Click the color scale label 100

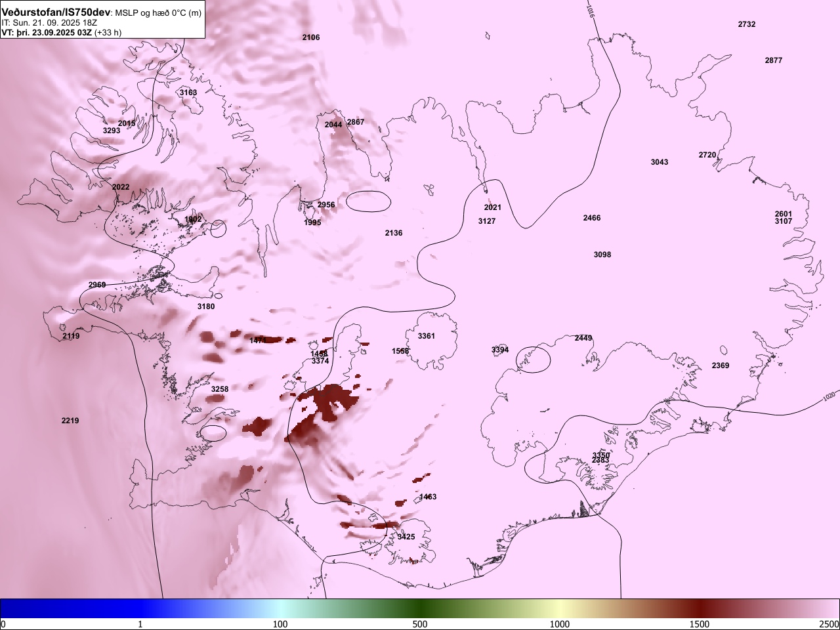(x=280, y=624)
